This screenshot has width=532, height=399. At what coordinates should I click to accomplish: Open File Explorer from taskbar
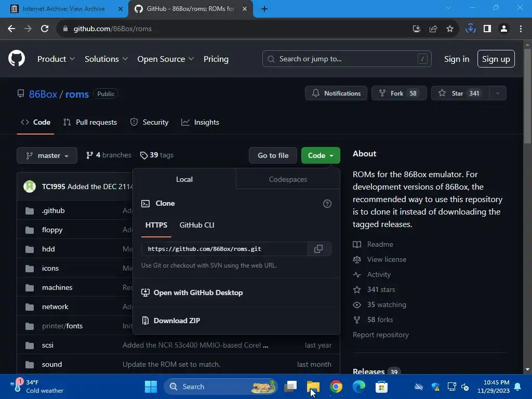313,387
